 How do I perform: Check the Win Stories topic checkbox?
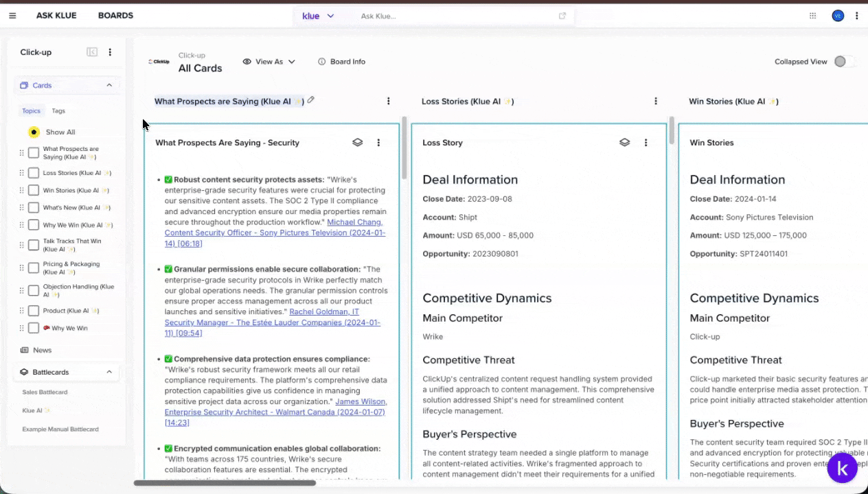tap(33, 190)
